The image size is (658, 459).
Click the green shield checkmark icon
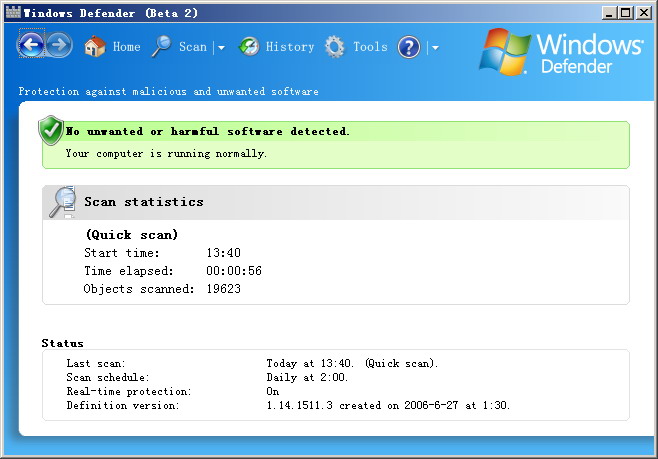click(51, 130)
